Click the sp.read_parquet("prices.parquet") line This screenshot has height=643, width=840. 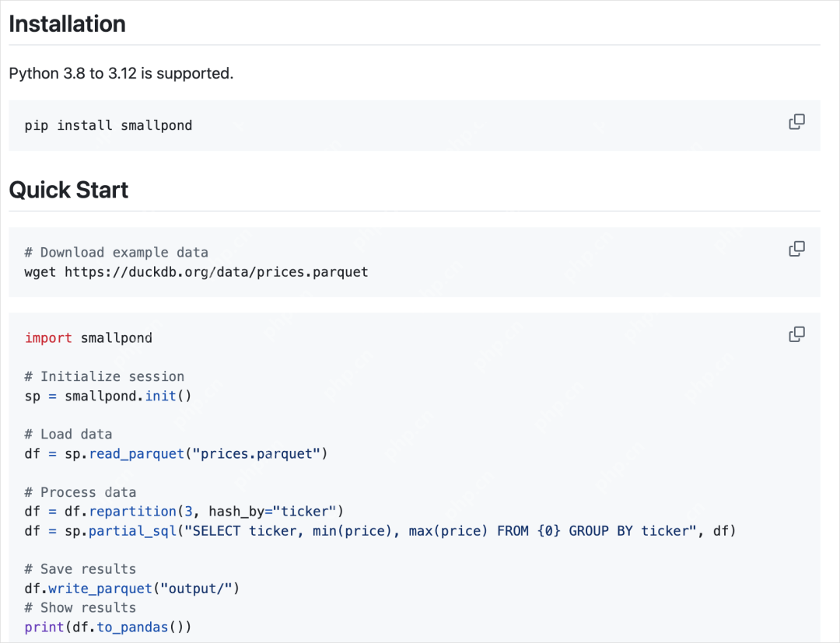(x=176, y=454)
